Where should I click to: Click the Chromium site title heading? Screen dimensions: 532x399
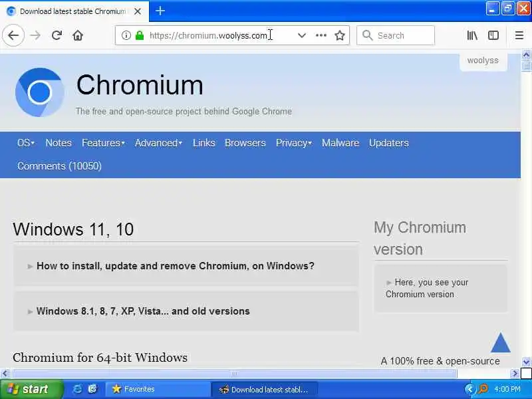pos(140,85)
